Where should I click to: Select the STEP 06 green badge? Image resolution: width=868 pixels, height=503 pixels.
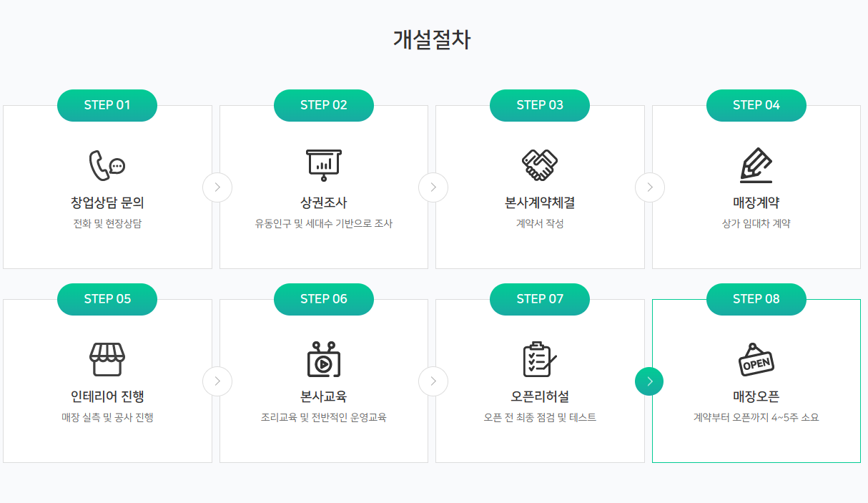click(x=324, y=299)
